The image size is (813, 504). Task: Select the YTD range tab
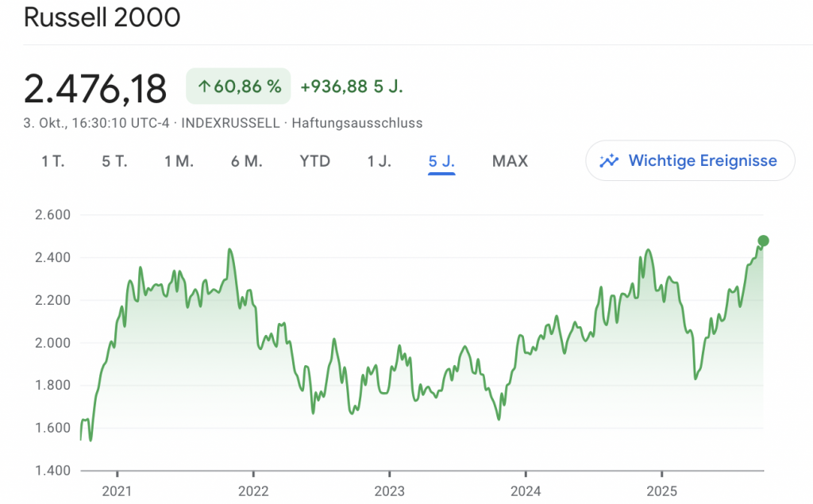click(314, 161)
